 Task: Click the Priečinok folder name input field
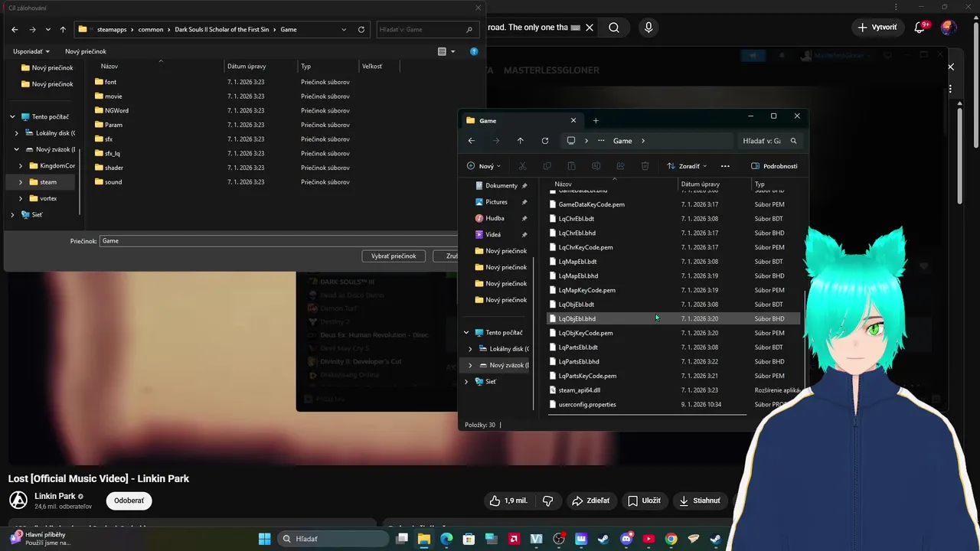tap(279, 241)
